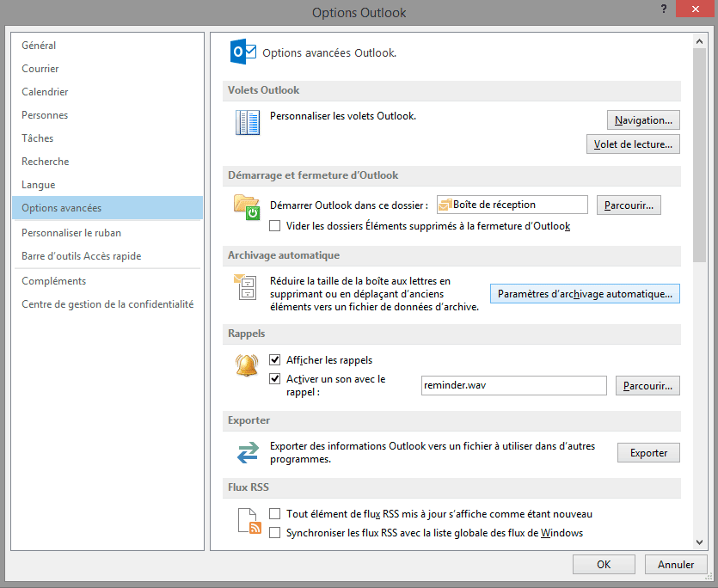
Task: Click the Outlook panes icon
Action: tap(248, 122)
